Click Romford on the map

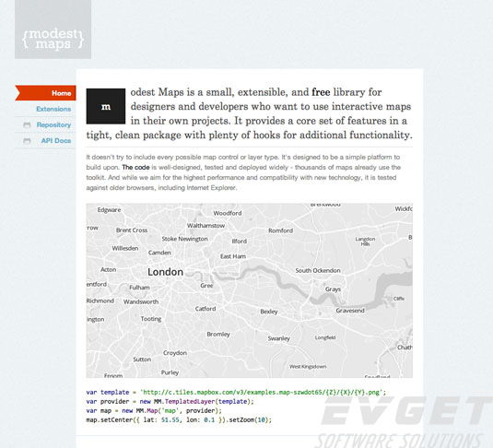coord(280,230)
